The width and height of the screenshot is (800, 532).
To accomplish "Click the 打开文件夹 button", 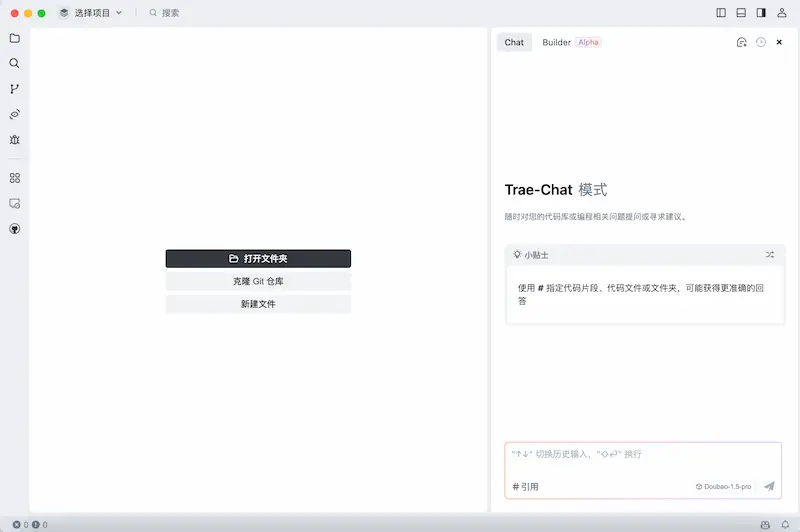I will point(258,259).
